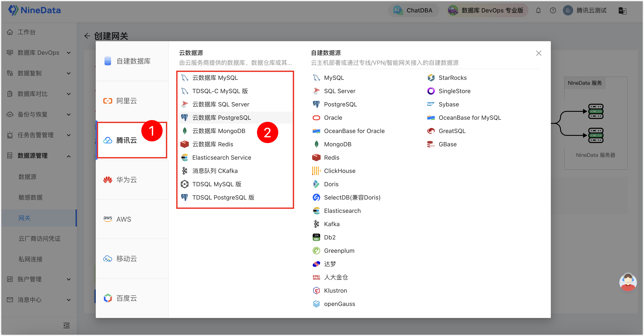Click the self-hosted PostgreSQL elephant icon
Screen dimensions: 644x336
click(x=316, y=104)
